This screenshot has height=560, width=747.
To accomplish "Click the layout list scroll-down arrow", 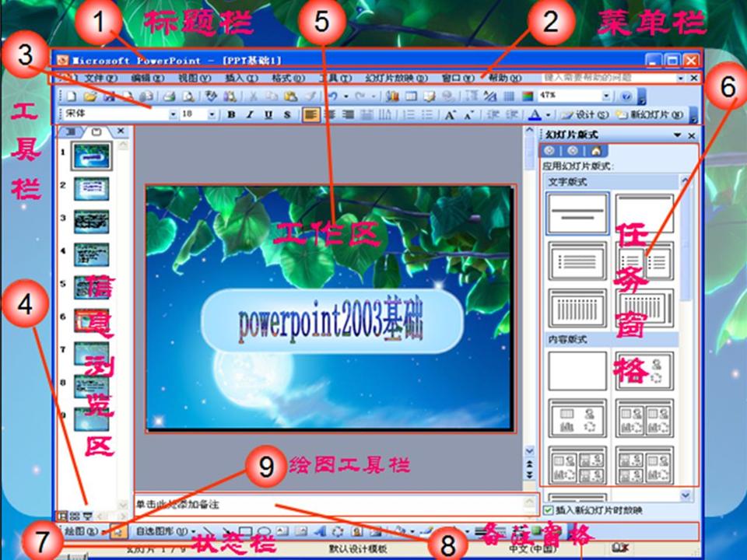I will [x=686, y=495].
